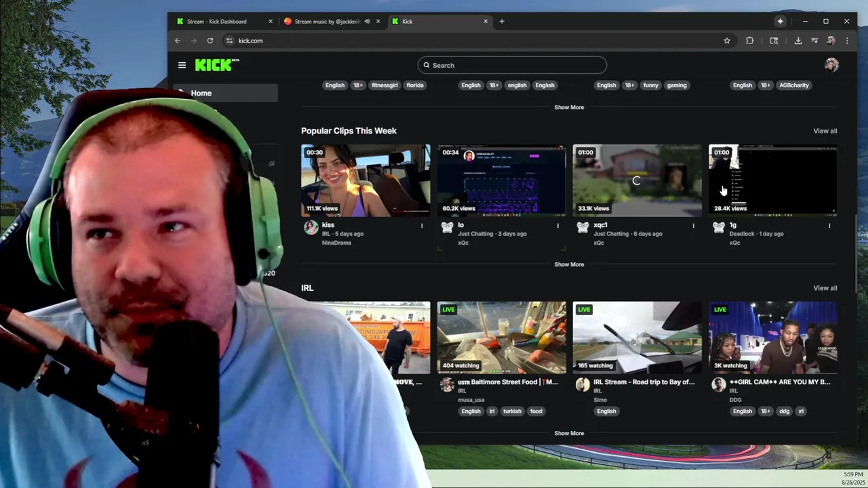This screenshot has width=868, height=488.
Task: Reload the kick.com page
Action: tap(210, 41)
